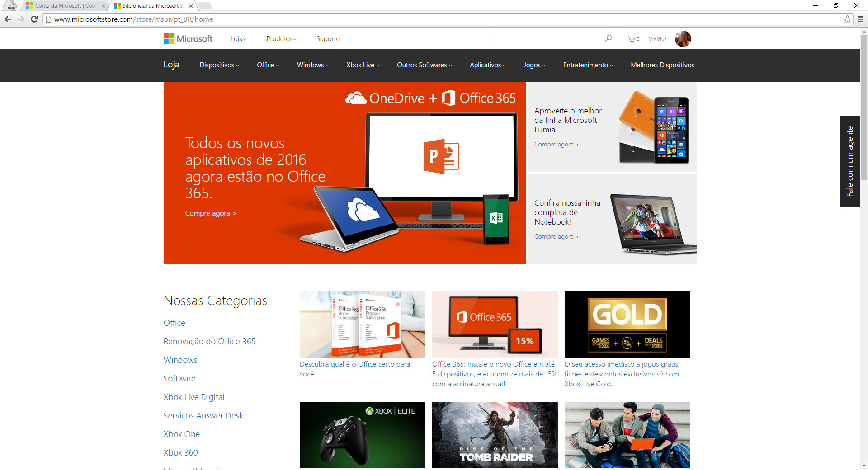Click scrollbar down arrow
Viewport: 868px width, 470px height.
(864, 466)
